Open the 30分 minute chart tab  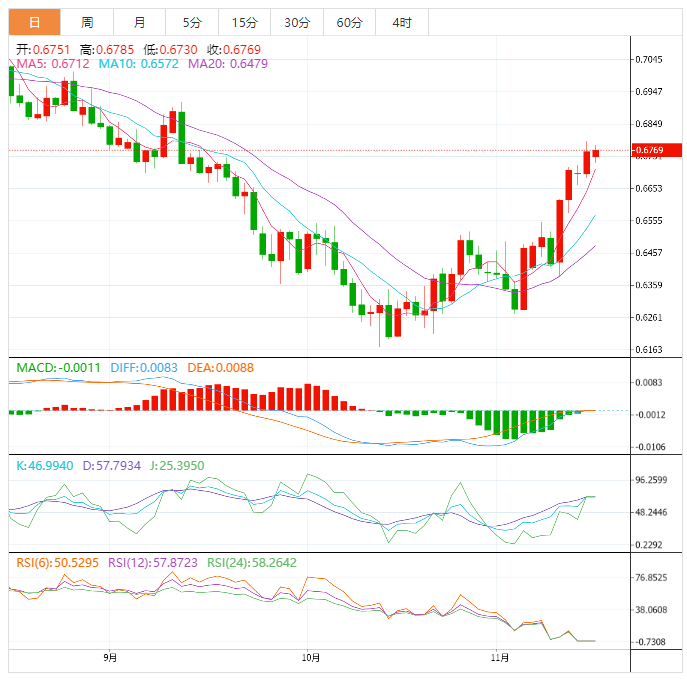[x=297, y=22]
